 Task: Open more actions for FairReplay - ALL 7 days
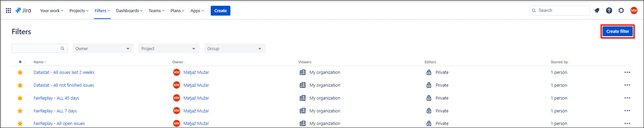627,111
